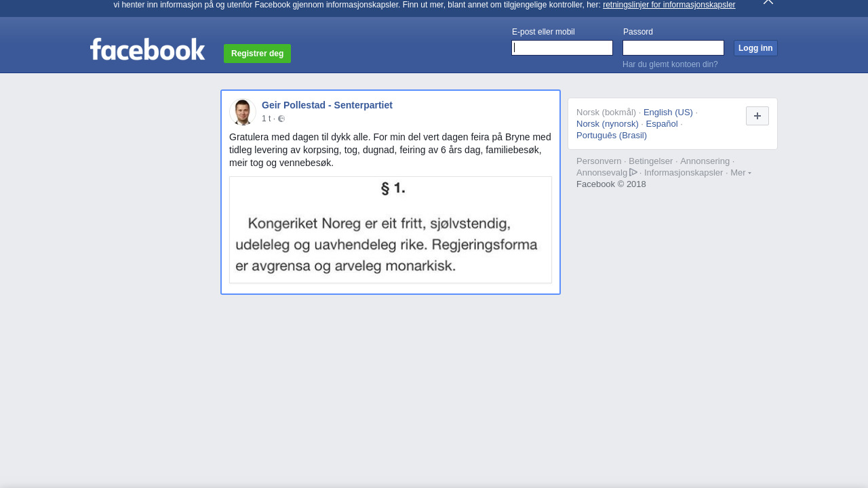Open Geir Pollestad's profile picture
Image resolution: width=868 pixels, height=488 pixels.
click(243, 112)
